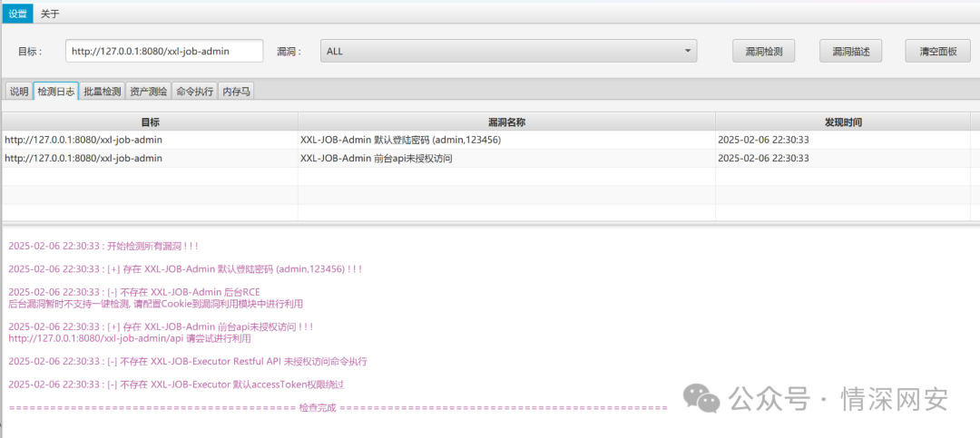The width and height of the screenshot is (980, 438).
Task: Switch to the 批量检测 tab
Action: click(103, 92)
